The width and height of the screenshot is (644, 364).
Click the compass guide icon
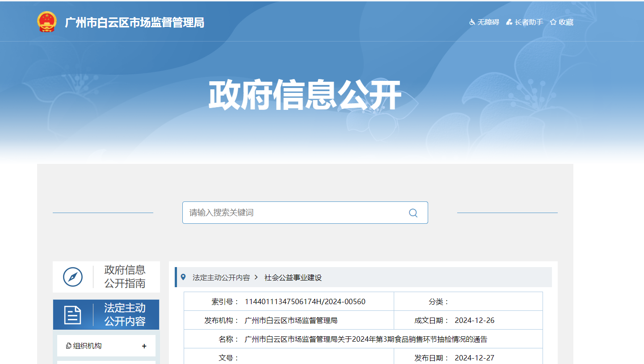[73, 277]
